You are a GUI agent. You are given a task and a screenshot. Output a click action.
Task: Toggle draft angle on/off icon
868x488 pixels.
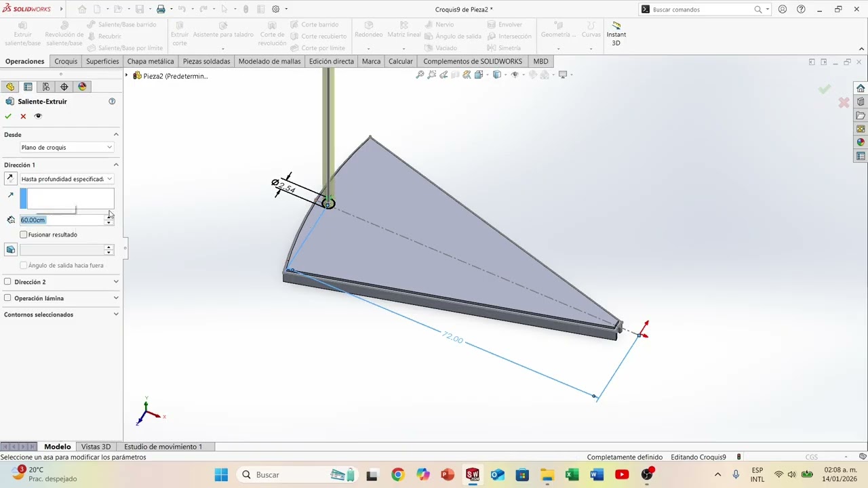pyautogui.click(x=10, y=249)
